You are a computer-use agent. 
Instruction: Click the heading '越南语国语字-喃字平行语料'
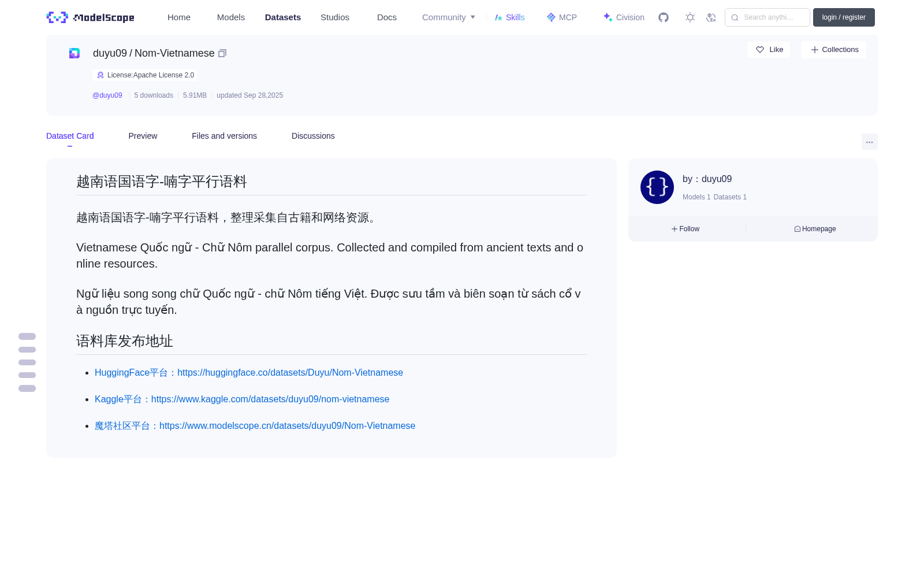pos(162,181)
